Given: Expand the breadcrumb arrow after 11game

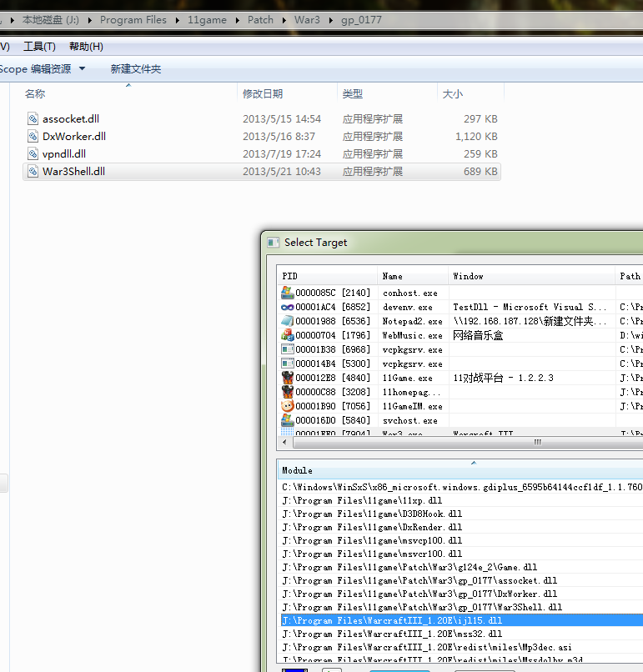Looking at the screenshot, I should pos(237,20).
